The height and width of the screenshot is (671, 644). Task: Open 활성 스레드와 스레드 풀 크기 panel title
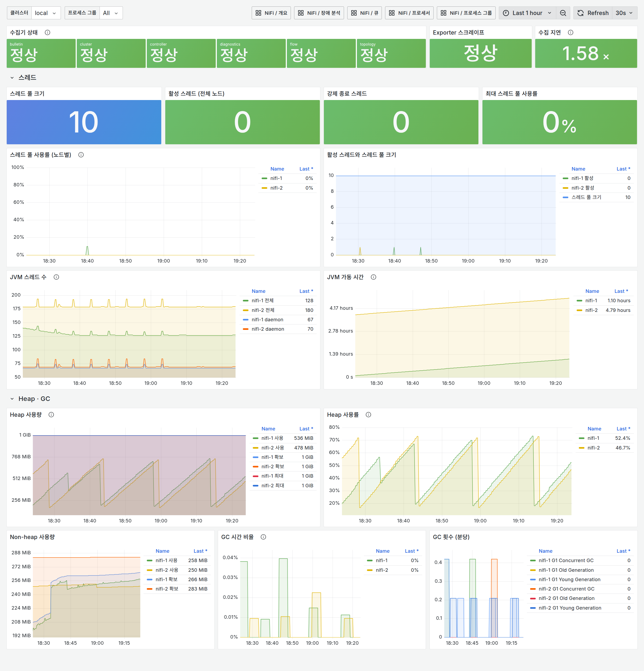coord(361,155)
